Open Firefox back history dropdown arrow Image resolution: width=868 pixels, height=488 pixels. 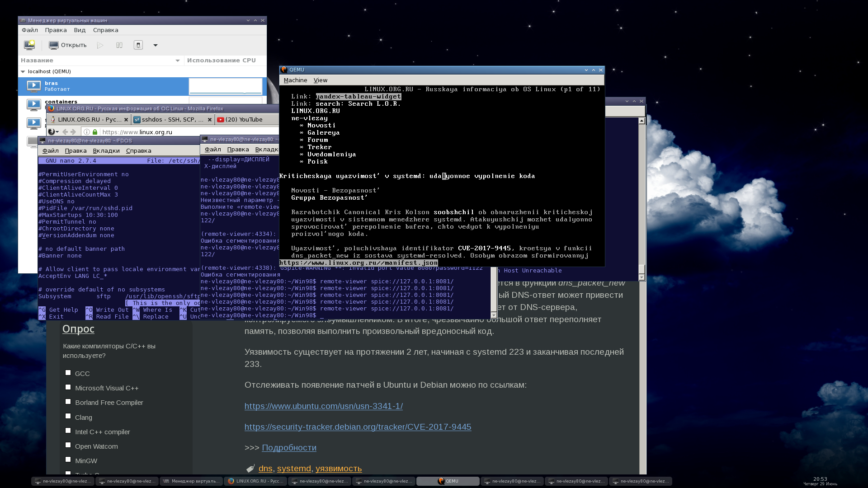point(57,132)
